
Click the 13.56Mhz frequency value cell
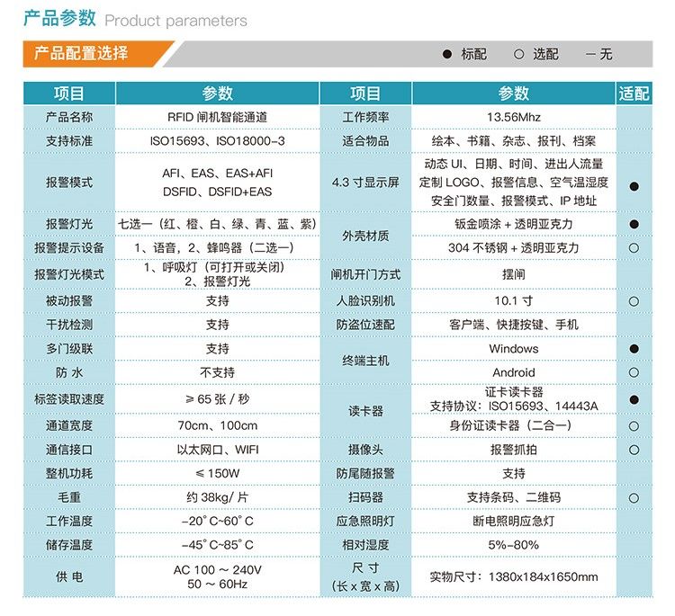[x=514, y=117]
